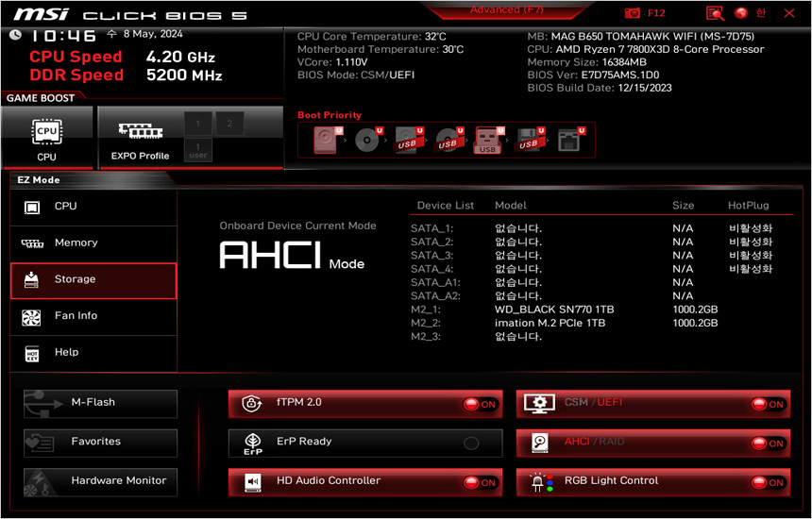Click the fTPM 2.0 lock icon
Image resolution: width=812 pixels, height=519 pixels.
click(x=251, y=403)
